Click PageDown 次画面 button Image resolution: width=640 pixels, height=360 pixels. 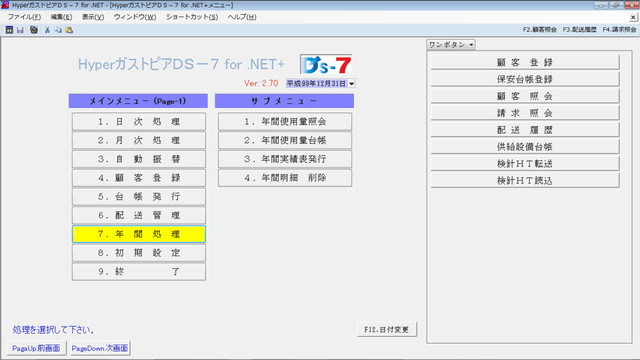point(100,348)
